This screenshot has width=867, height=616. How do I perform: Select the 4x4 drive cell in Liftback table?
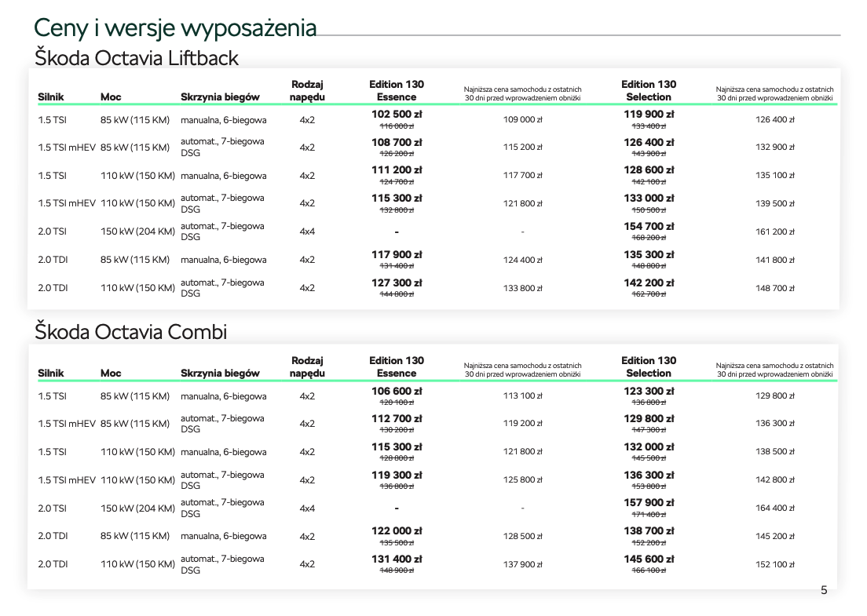(x=307, y=231)
